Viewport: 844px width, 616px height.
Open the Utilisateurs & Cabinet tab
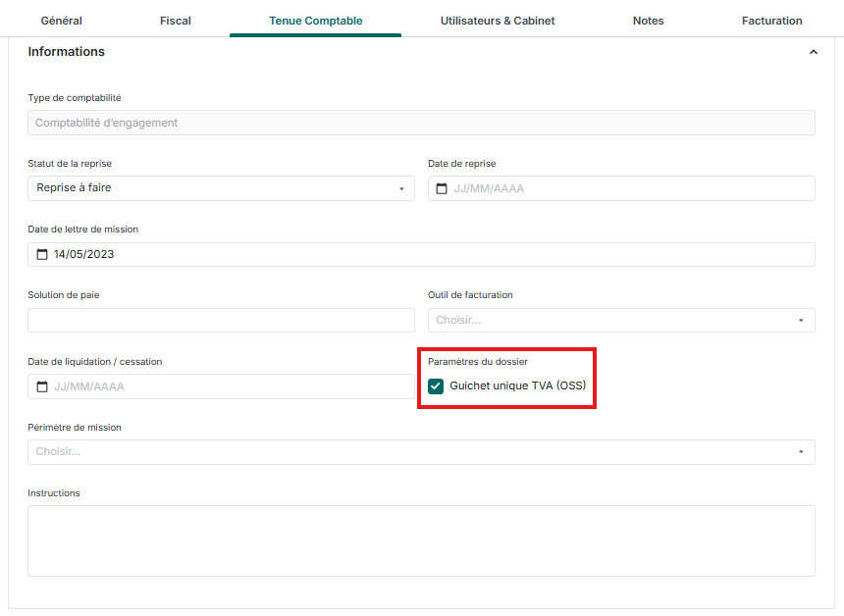[x=498, y=21]
